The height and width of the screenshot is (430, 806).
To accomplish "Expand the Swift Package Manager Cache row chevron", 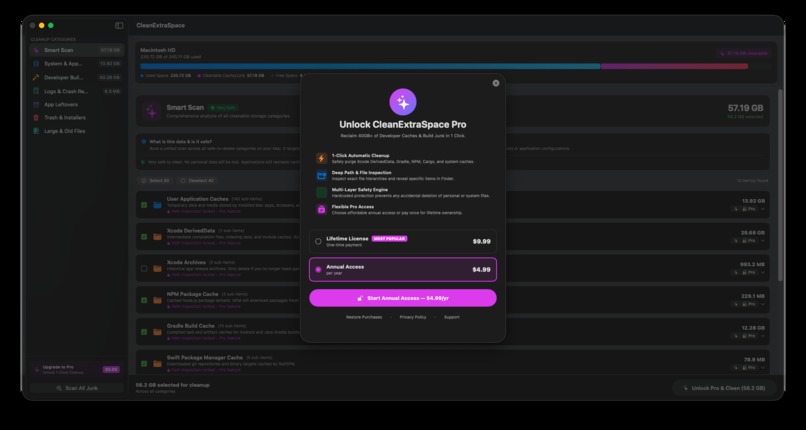I will point(763,368).
